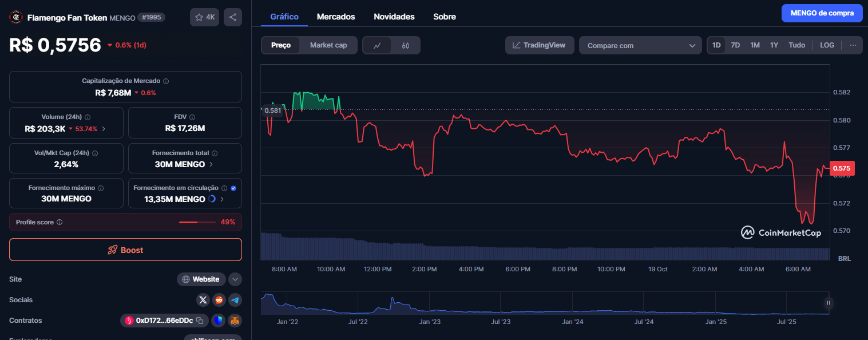The height and width of the screenshot is (340, 868).
Task: Select the 7D time range
Action: point(735,45)
